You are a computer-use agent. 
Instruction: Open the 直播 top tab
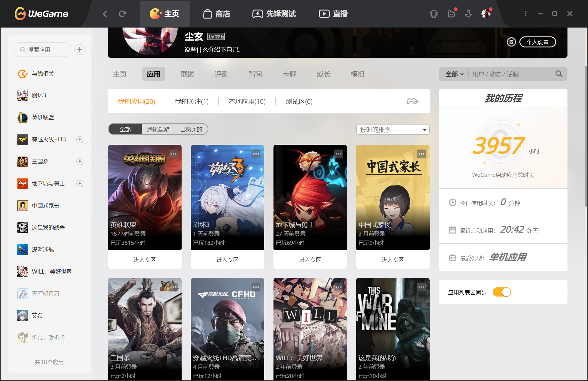point(333,14)
